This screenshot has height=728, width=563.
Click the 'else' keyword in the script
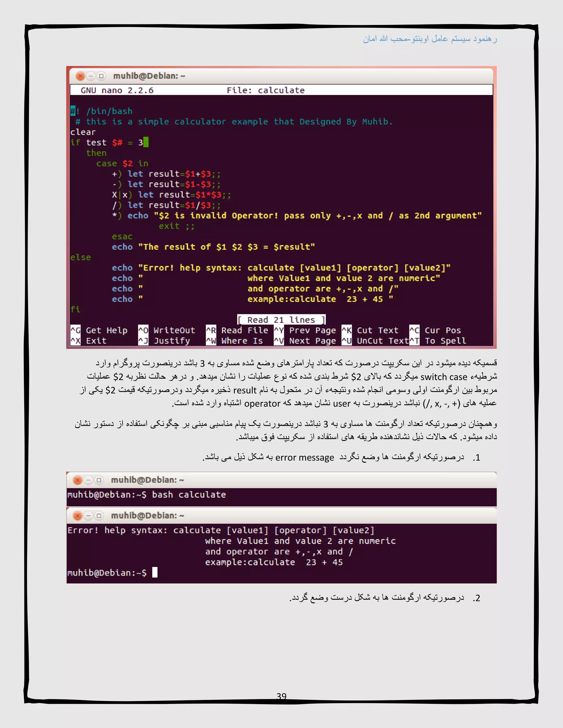[x=80, y=257]
